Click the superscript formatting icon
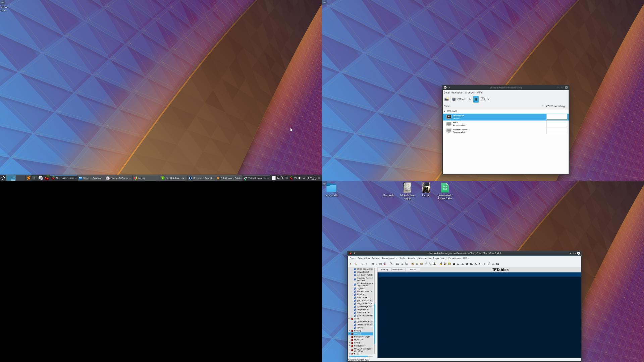The height and width of the screenshot is (362, 644). point(489,264)
